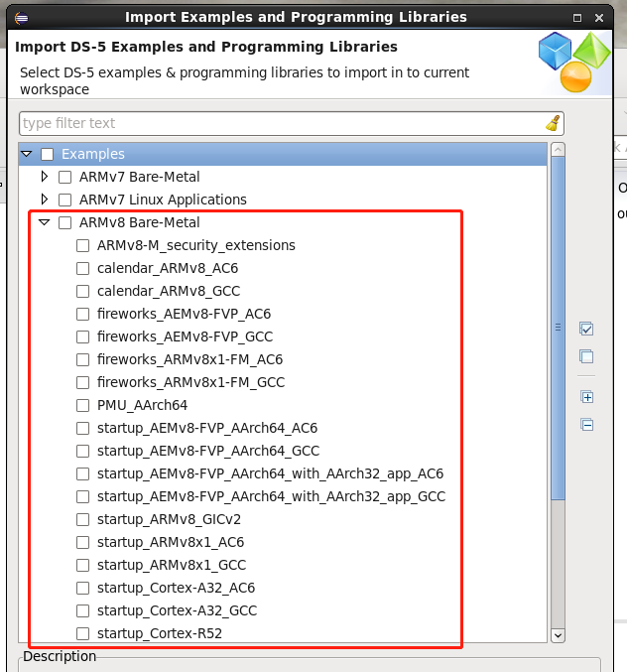Select startup_ARMv8x1_AC6 row text

(x=171, y=542)
